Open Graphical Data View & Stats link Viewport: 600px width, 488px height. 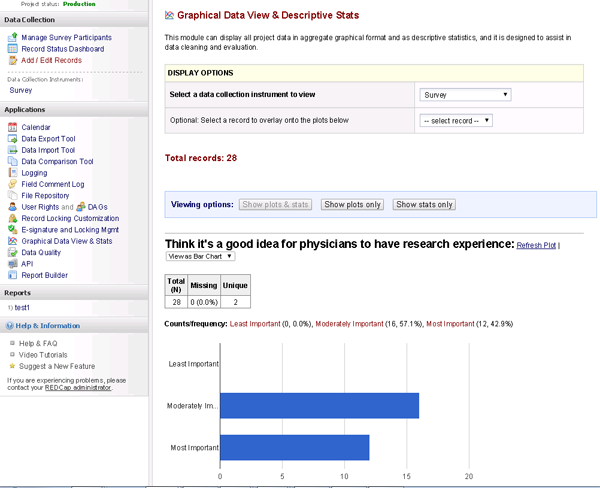[67, 241]
